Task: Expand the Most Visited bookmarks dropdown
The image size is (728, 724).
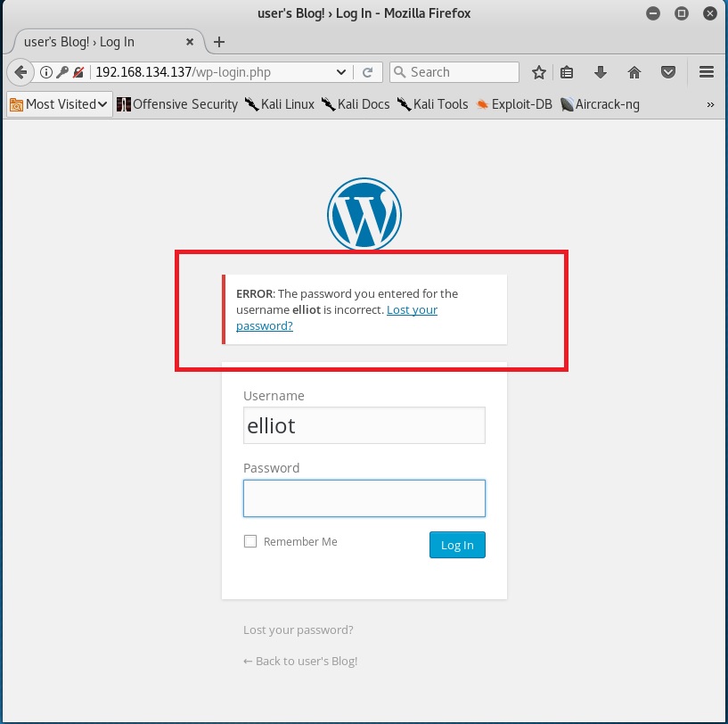Action: click(60, 104)
